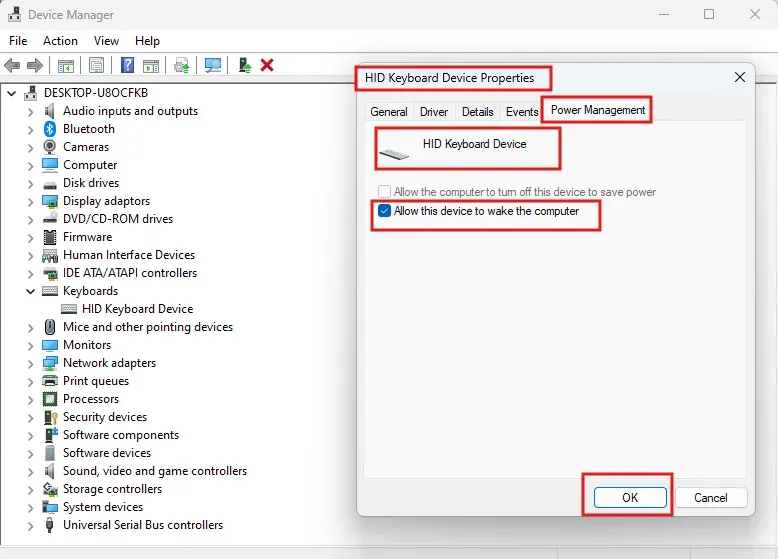The image size is (778, 559).
Task: Expand the Bluetooth category chevron
Action: pyautogui.click(x=30, y=130)
